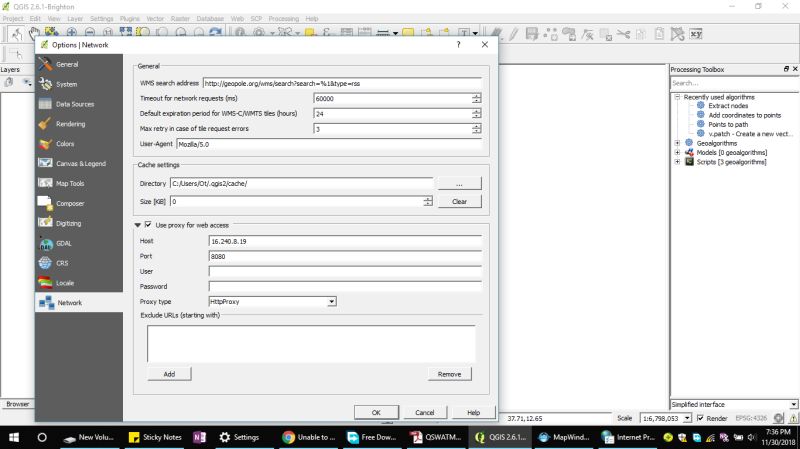The image size is (800, 449).
Task: Expand the Models tree node
Action: (x=677, y=153)
